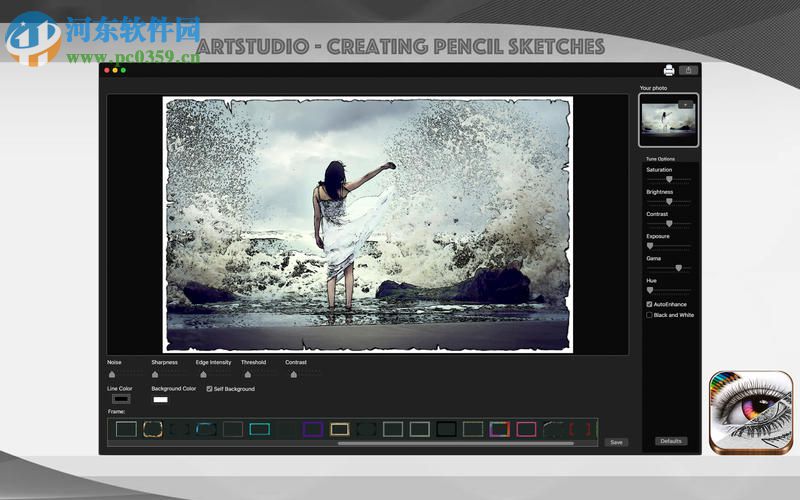Click the Gama slider handle
Image resolution: width=800 pixels, height=500 pixels.
pos(679,268)
